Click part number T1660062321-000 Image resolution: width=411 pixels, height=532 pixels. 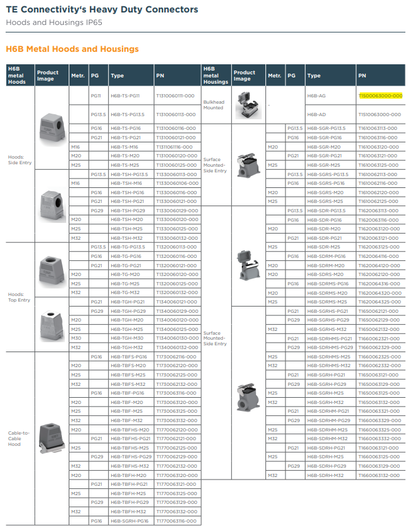pyautogui.click(x=379, y=338)
